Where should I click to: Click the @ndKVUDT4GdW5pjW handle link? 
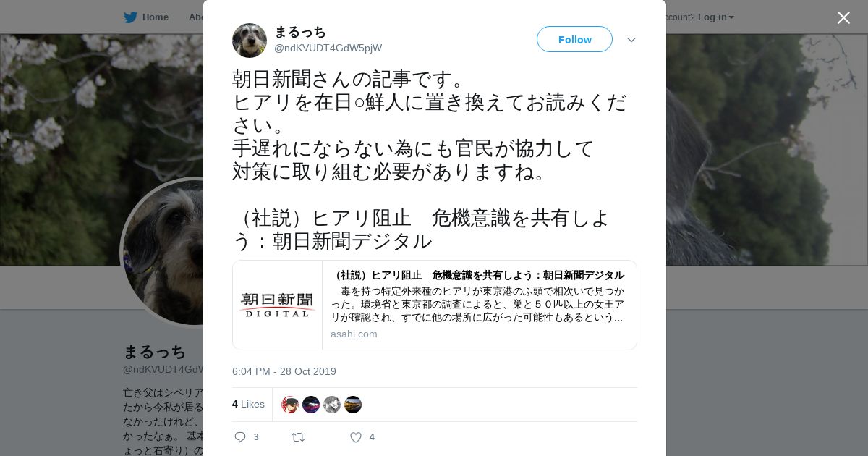(x=328, y=48)
